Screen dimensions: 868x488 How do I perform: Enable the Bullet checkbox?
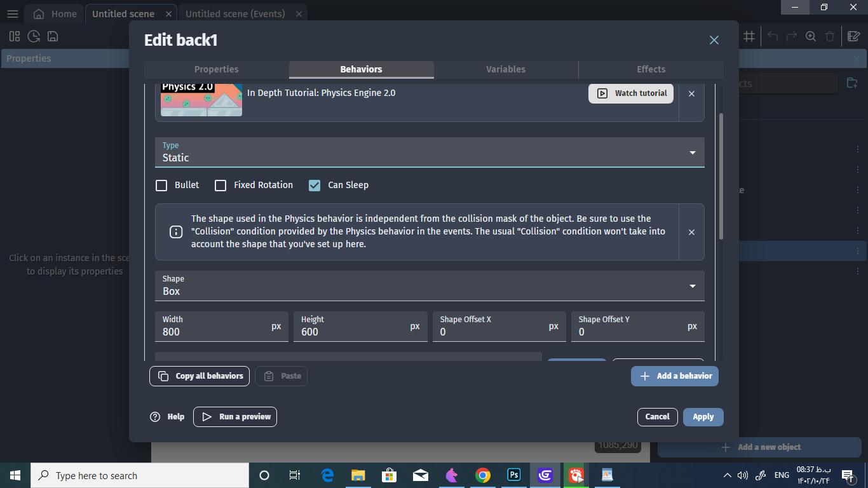point(161,186)
